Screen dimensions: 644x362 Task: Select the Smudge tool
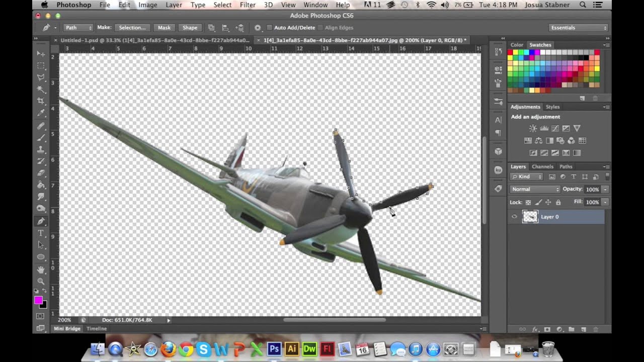(x=41, y=197)
